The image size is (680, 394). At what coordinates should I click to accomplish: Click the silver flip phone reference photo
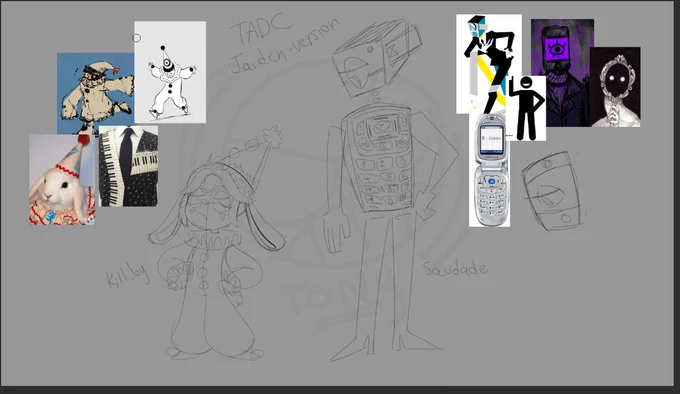click(x=489, y=170)
